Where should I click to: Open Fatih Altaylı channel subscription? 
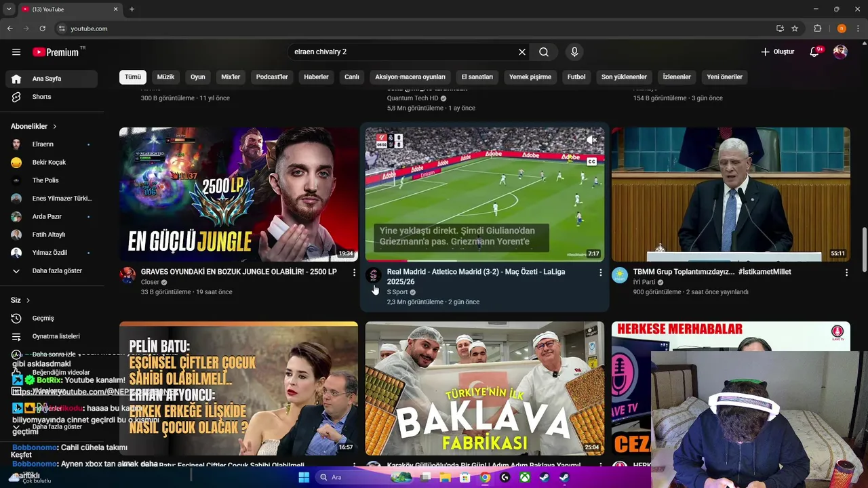[52, 235]
